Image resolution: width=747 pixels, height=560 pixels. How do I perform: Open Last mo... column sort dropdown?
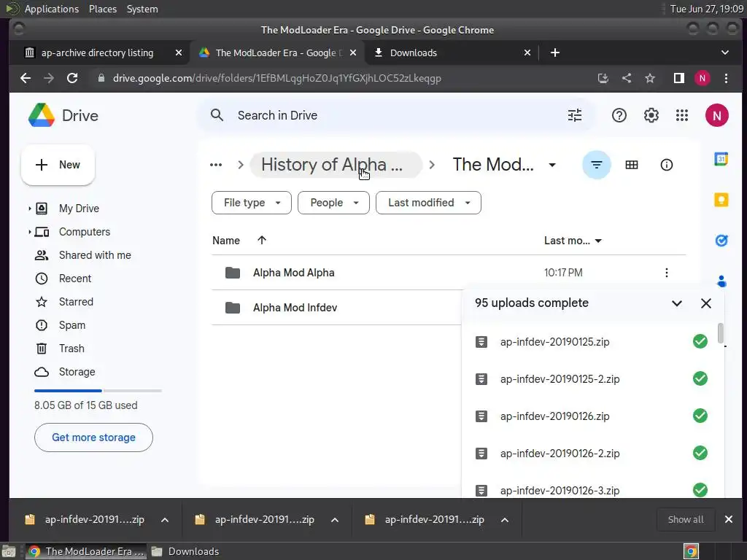pyautogui.click(x=598, y=241)
